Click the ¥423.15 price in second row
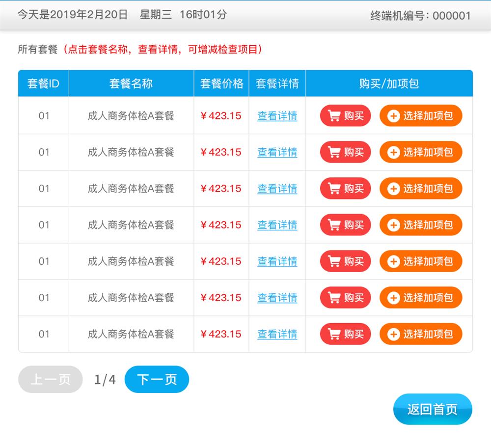This screenshot has width=491, height=448. 221,152
